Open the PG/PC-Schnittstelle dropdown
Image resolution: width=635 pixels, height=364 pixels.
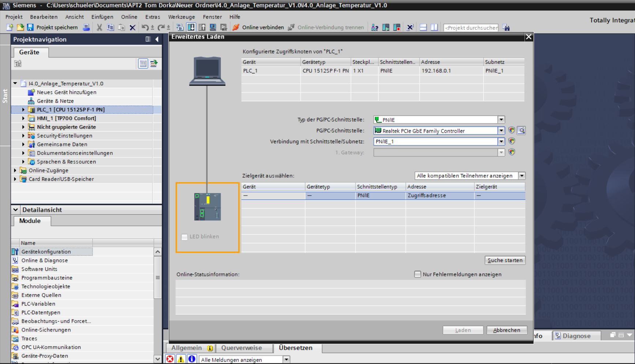501,131
